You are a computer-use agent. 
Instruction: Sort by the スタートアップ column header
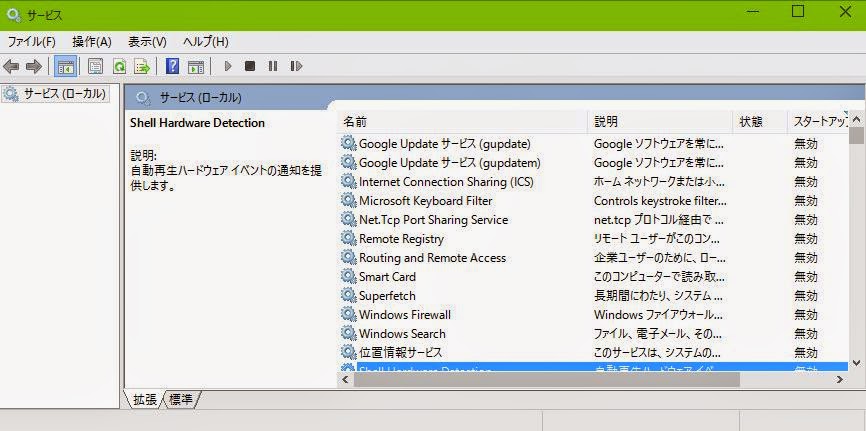tap(818, 122)
